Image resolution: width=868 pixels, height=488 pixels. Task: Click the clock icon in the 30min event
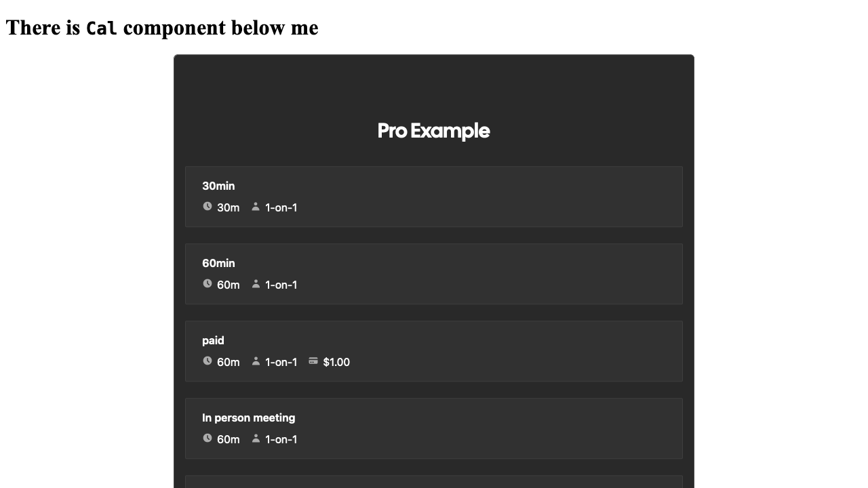(x=208, y=206)
